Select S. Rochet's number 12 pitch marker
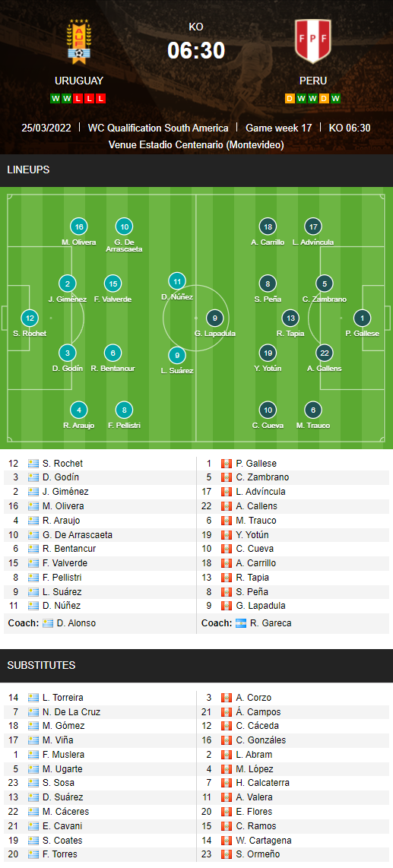This screenshot has height=868, width=393. pyautogui.click(x=30, y=318)
